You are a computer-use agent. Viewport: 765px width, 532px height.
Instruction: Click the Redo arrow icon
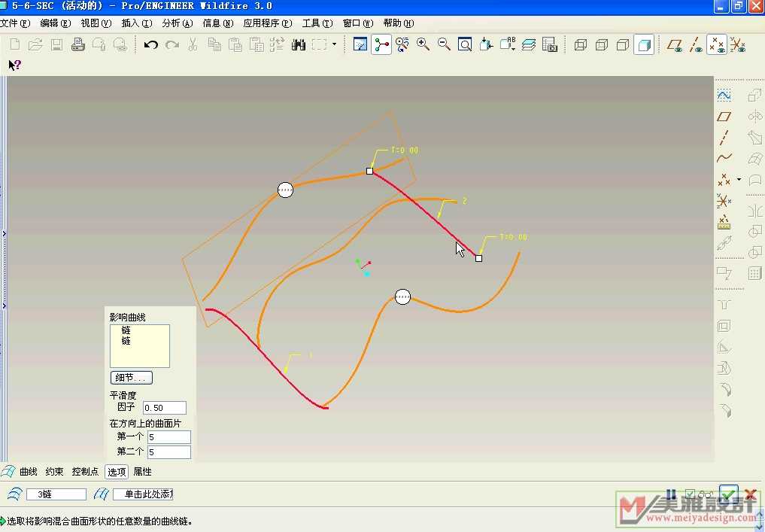click(172, 45)
